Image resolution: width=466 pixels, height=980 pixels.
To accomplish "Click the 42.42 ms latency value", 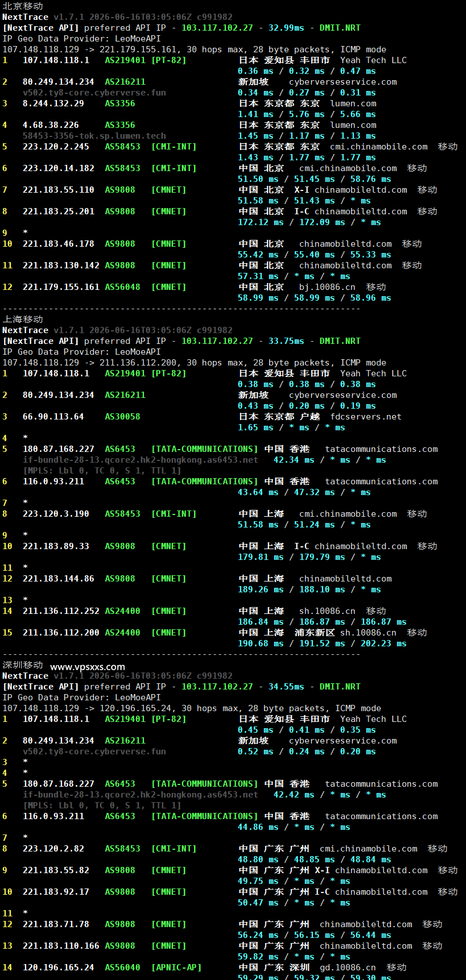I will [294, 795].
